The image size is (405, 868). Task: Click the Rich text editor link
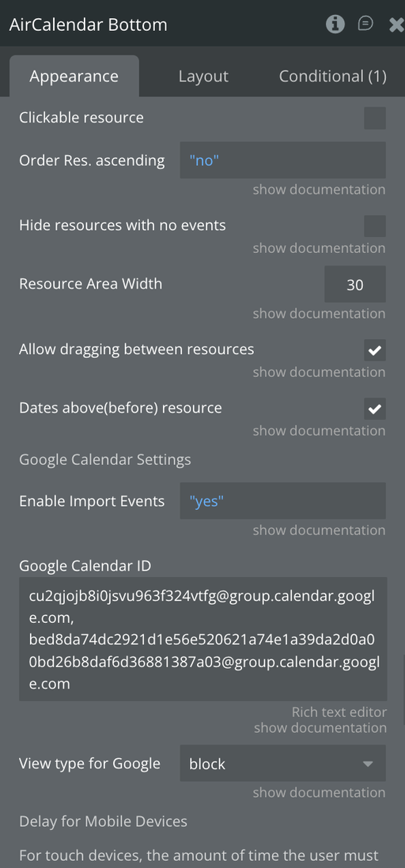[x=339, y=712]
